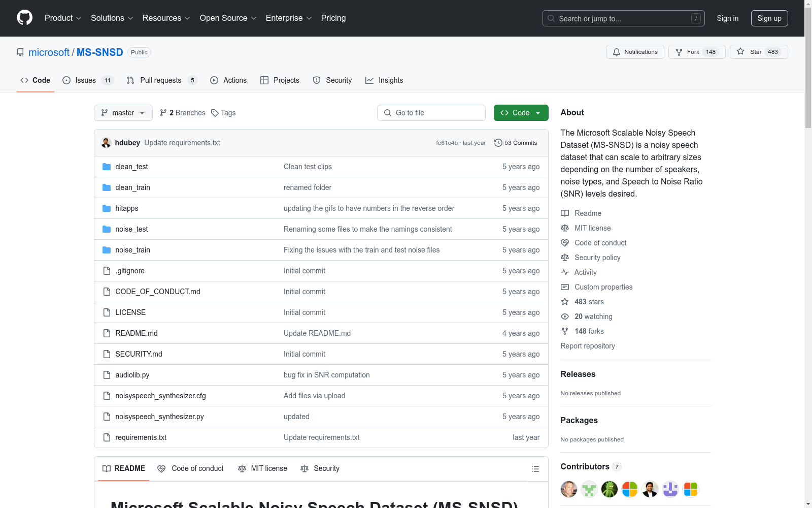This screenshot has width=812, height=508.
Task: Click the requirements.txt file icon
Action: [x=107, y=437]
